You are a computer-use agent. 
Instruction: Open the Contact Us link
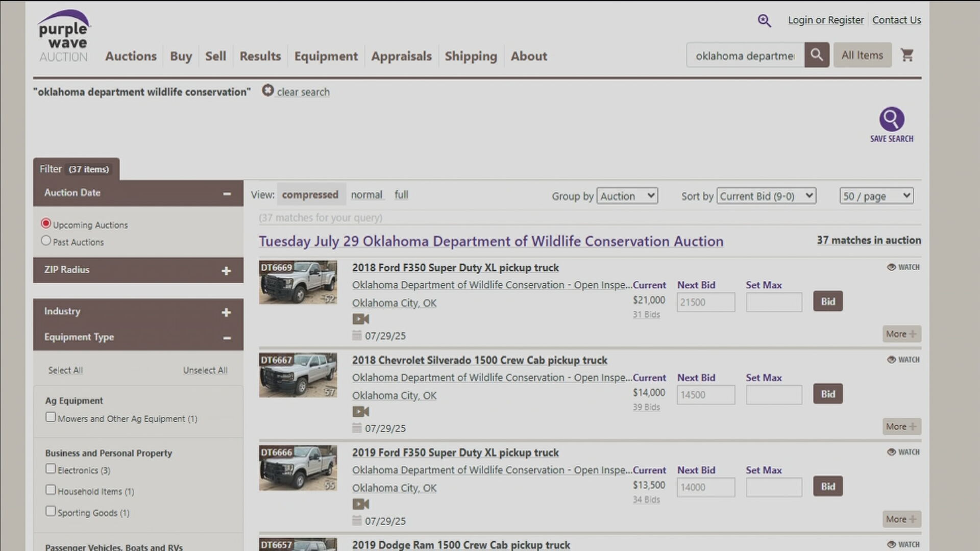pos(897,20)
